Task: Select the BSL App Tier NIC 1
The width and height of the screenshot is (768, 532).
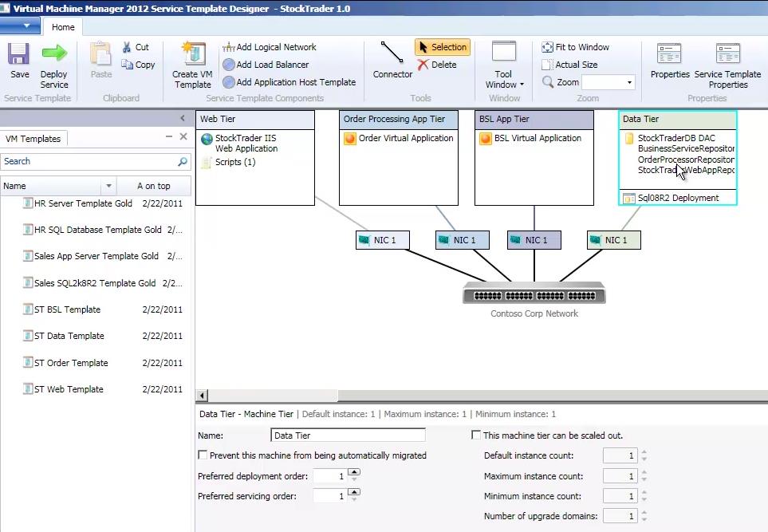Action: [x=534, y=240]
